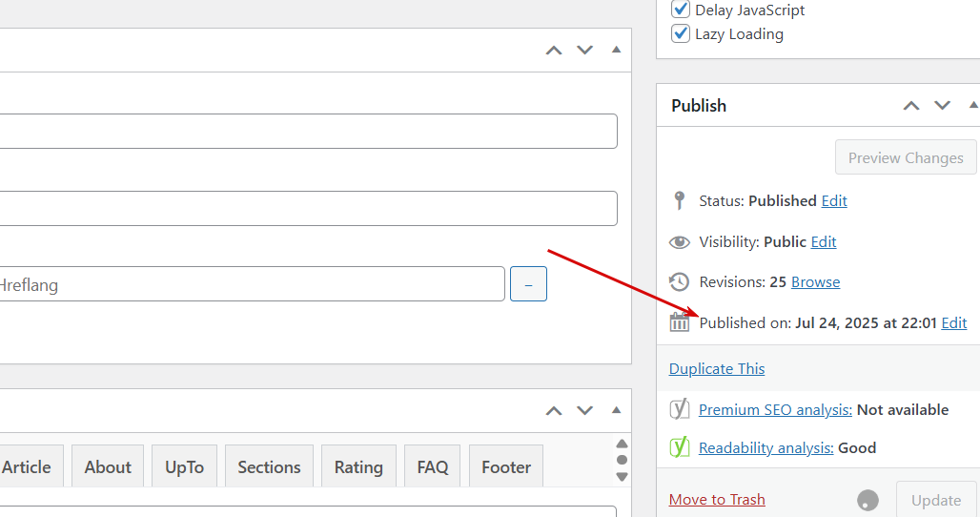
Task: Click the calendar icon beside Published on
Action: click(680, 322)
